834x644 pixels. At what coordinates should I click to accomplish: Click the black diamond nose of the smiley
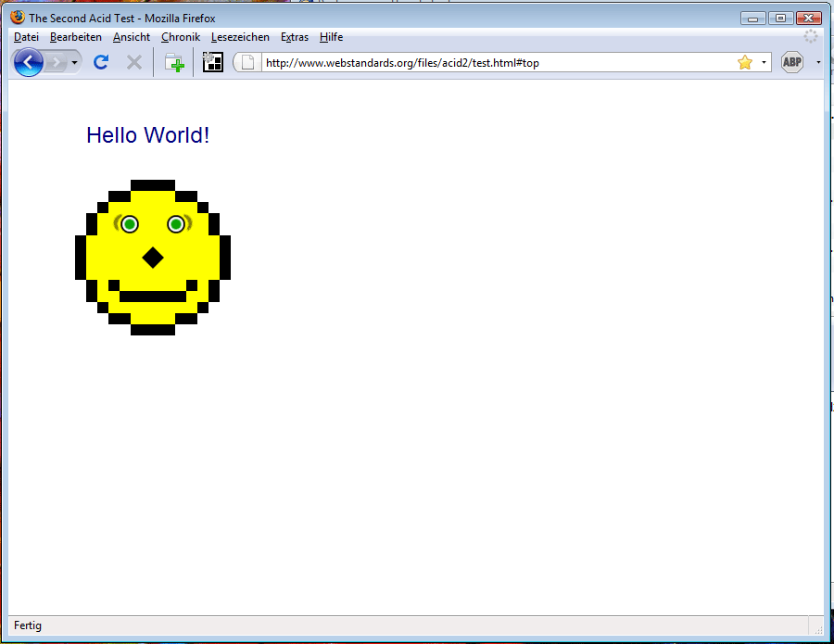pyautogui.click(x=153, y=258)
